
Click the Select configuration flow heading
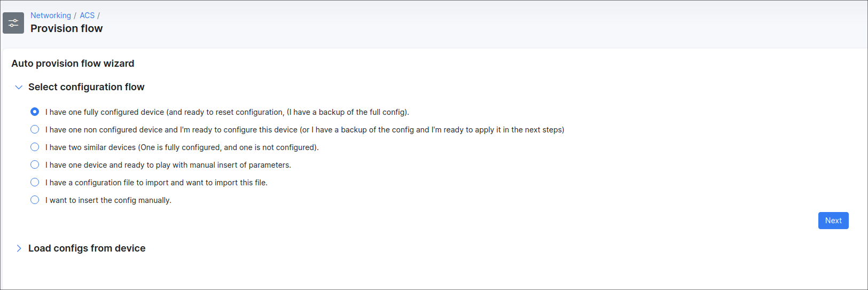click(x=86, y=87)
